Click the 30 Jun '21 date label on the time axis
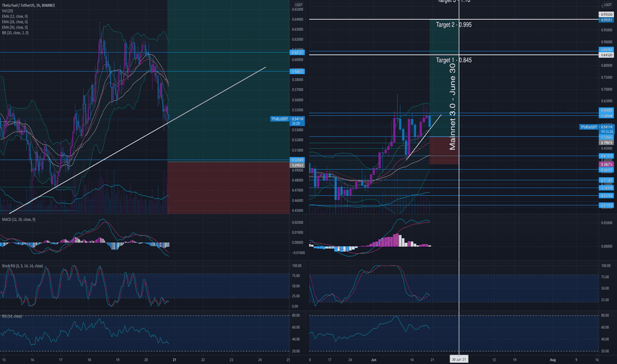The image size is (617, 364). point(459,359)
